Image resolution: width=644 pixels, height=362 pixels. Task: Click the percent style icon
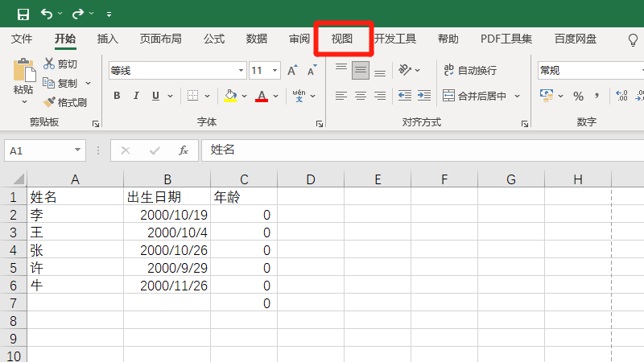(x=578, y=96)
